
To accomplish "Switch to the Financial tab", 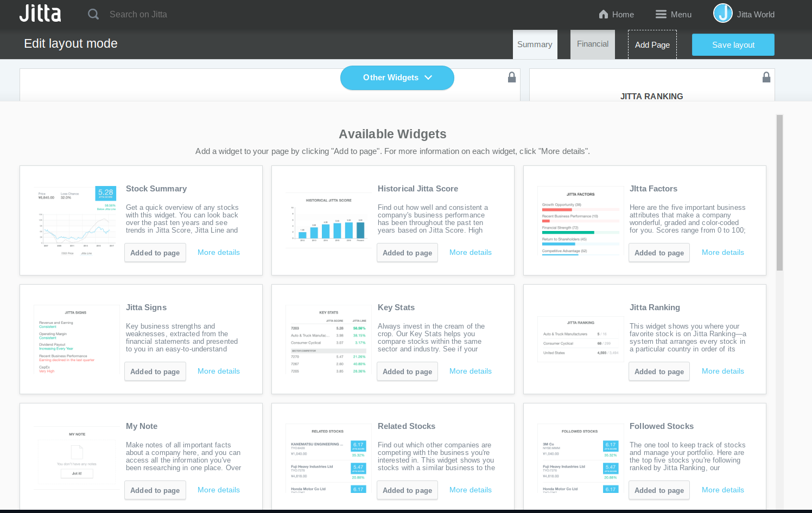I will [593, 44].
